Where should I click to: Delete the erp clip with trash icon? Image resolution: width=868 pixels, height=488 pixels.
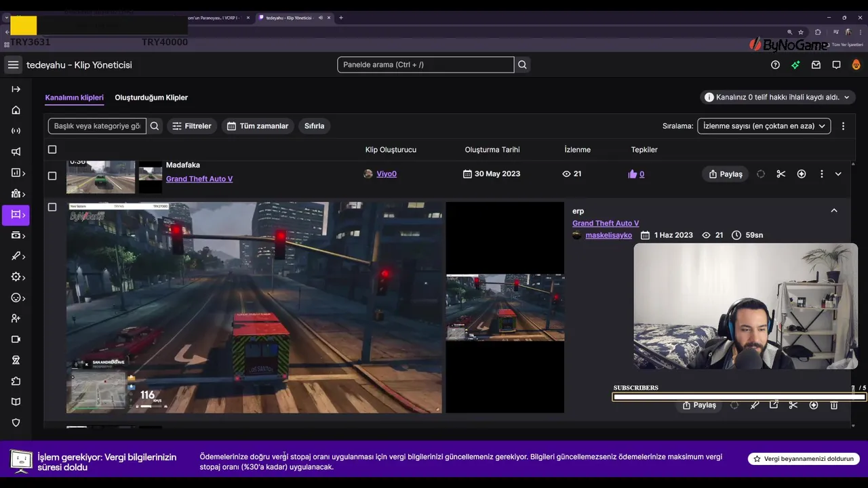[834, 405]
